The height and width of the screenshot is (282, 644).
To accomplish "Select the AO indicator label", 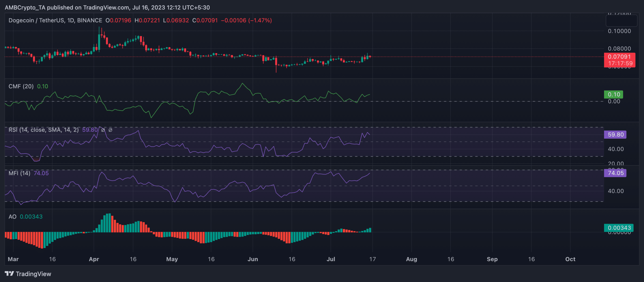I will (x=13, y=217).
